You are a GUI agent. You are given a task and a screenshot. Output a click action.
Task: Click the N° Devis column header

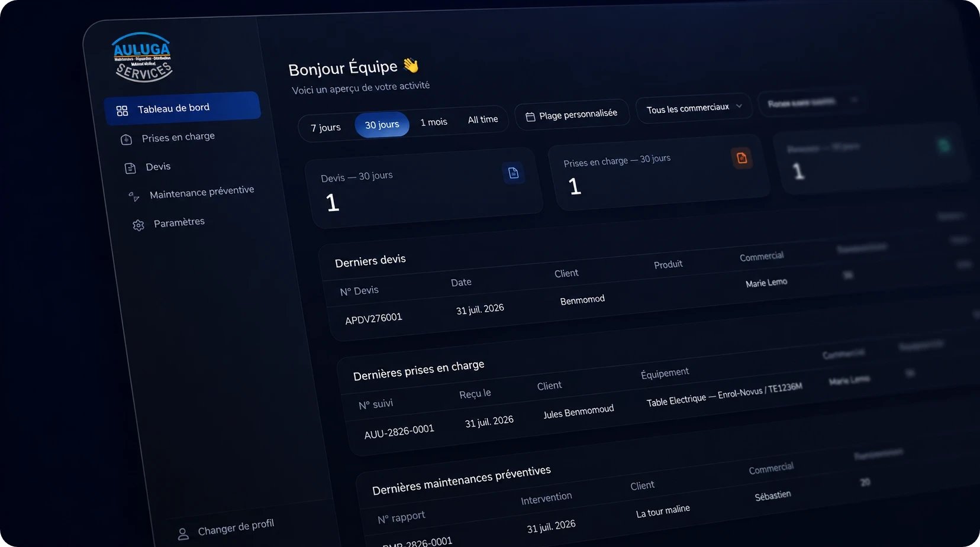click(x=359, y=291)
